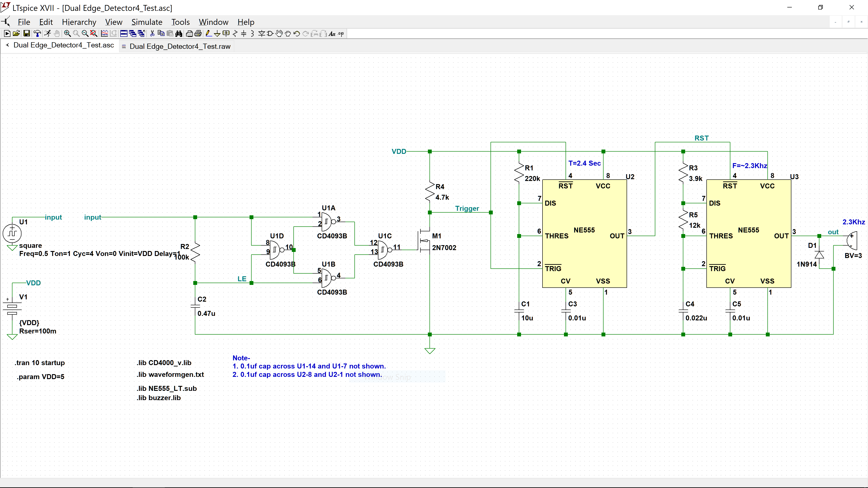Click the Run simulation (running man) icon

(x=47, y=34)
